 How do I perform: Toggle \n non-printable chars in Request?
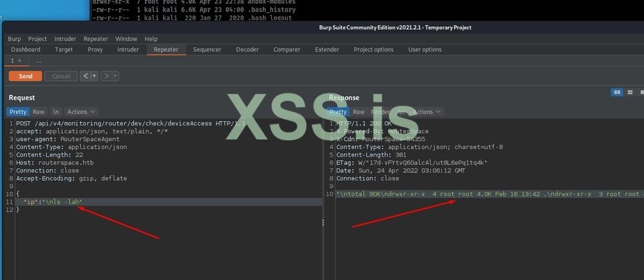[x=56, y=111]
